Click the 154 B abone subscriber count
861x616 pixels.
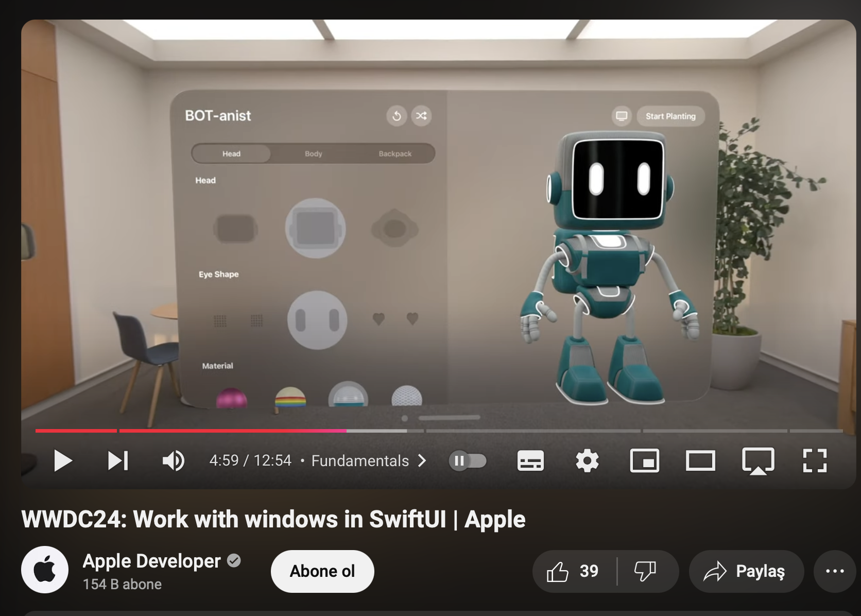[122, 584]
